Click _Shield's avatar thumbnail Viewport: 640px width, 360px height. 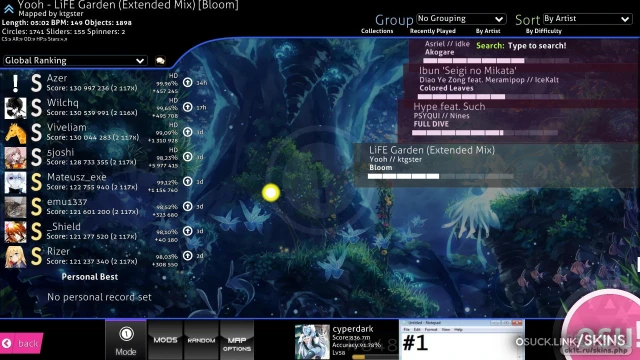click(15, 232)
